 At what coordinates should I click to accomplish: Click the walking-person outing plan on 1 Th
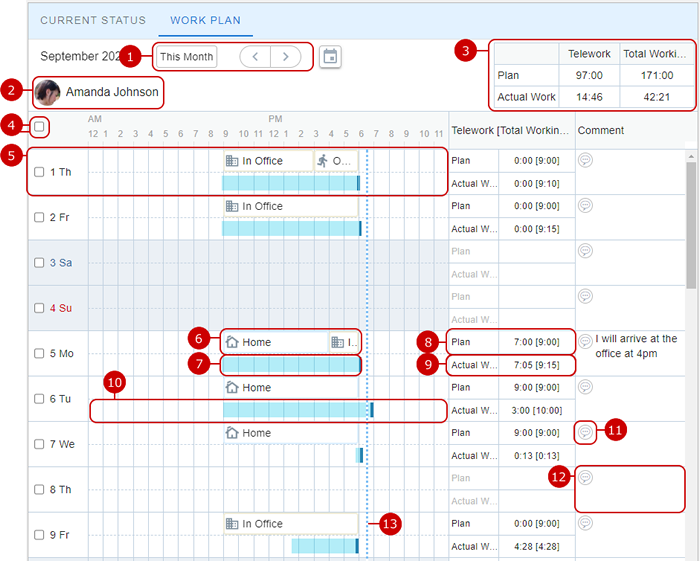(336, 161)
